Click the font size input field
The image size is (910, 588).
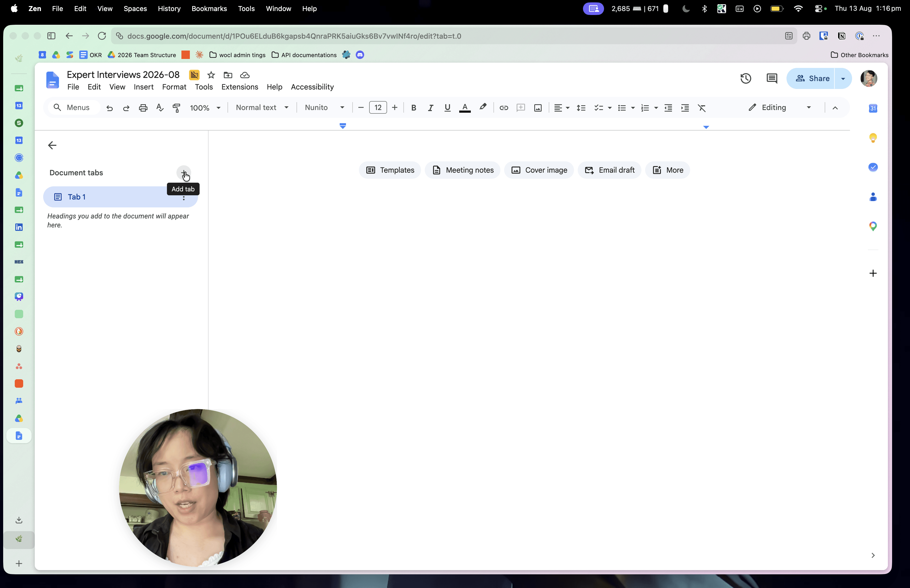tap(378, 108)
